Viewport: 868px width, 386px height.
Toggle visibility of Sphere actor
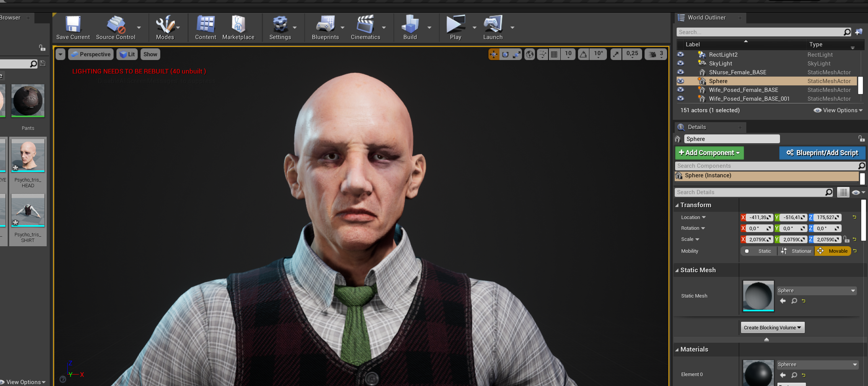point(680,81)
